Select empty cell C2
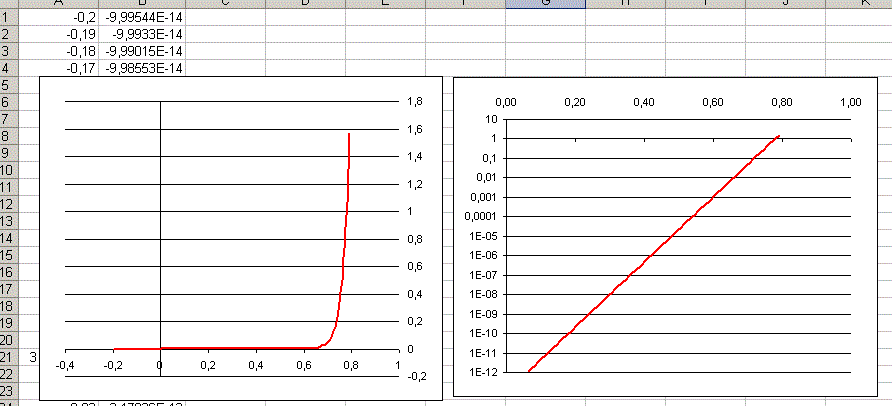 pyautogui.click(x=223, y=34)
